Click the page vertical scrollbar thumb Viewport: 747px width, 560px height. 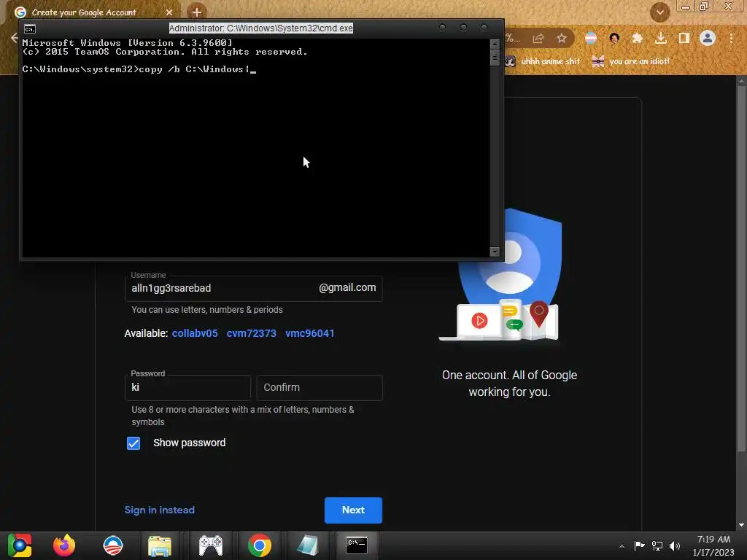click(x=741, y=269)
